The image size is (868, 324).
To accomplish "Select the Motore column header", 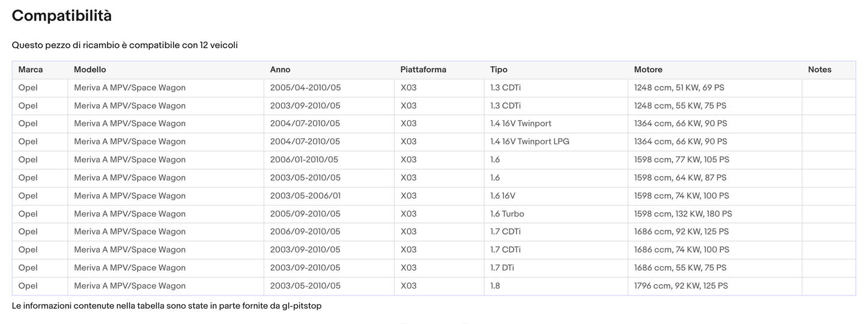I will (x=648, y=70).
